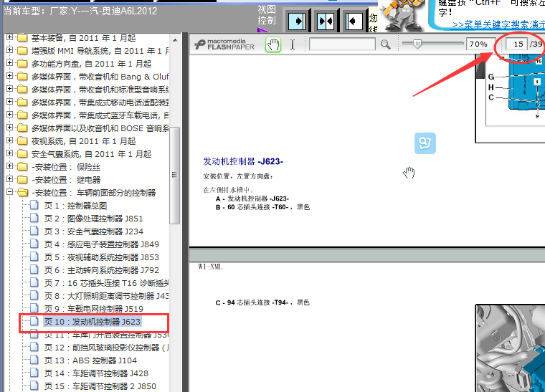Select the 多媒体界面，带集成式蓝牙车载电话 folder
Screen dimensions: 545x392
coord(100,115)
